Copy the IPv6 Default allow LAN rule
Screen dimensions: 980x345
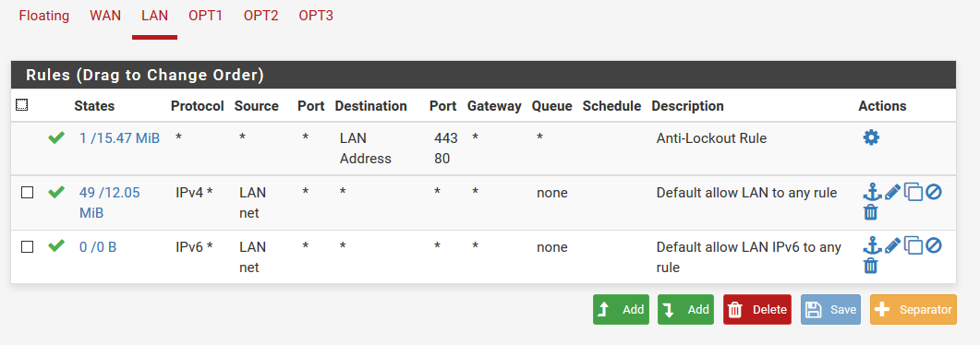tap(913, 245)
